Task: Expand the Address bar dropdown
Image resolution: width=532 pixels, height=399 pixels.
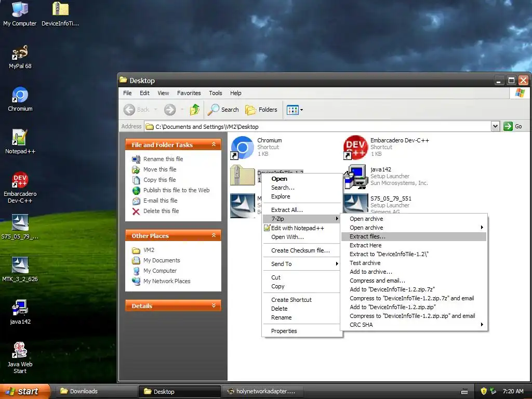Action: pos(495,126)
